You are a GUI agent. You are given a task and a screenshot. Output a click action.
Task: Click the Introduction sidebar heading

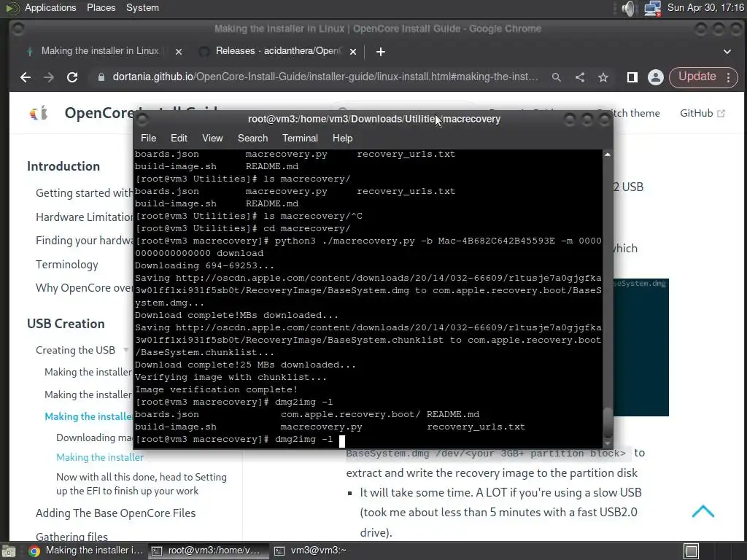(63, 166)
